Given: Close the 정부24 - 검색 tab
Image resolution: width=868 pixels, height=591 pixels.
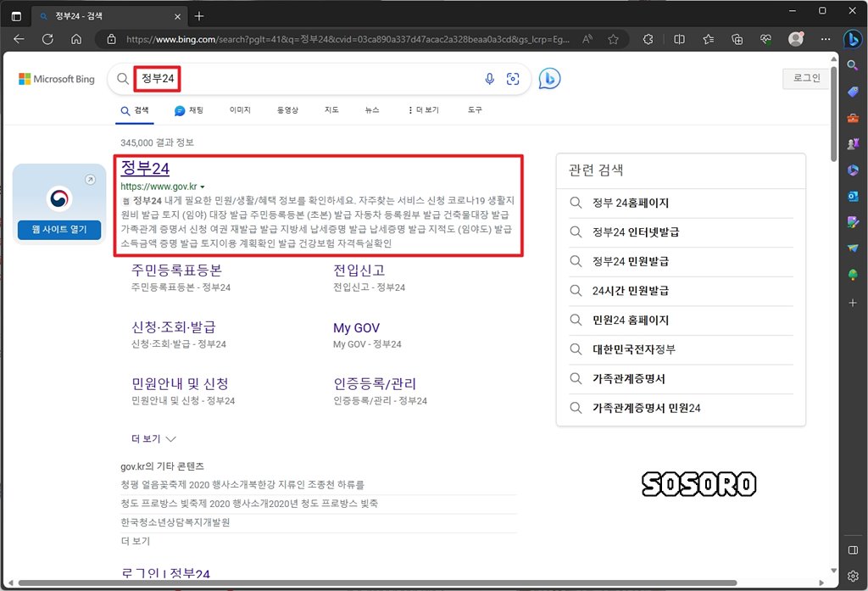Looking at the screenshot, I should (177, 17).
